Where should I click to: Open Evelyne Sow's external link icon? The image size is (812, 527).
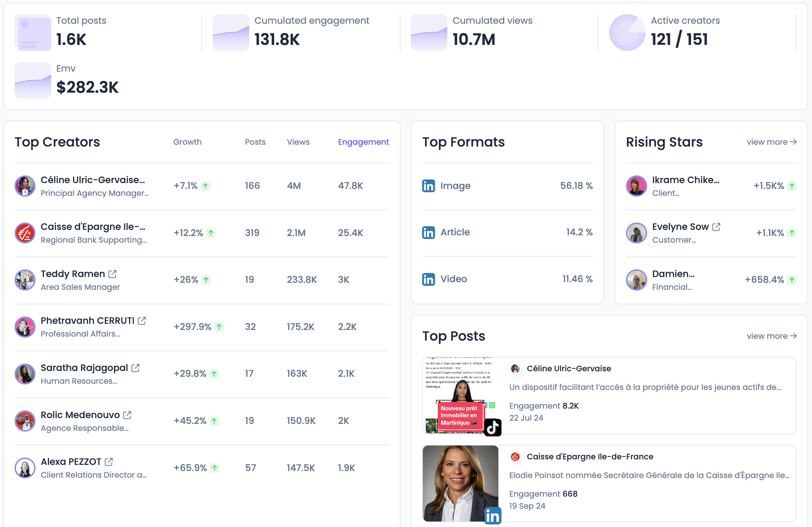(716, 227)
